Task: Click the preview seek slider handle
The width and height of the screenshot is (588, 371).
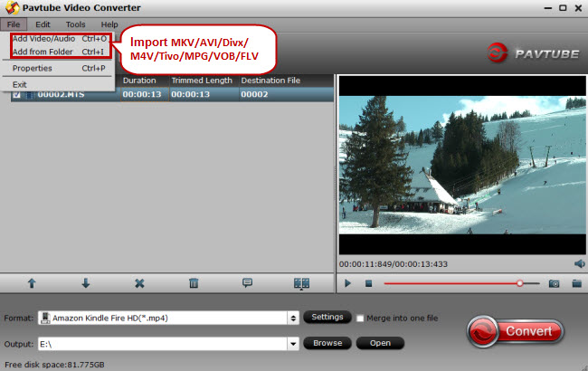Action: 520,283
